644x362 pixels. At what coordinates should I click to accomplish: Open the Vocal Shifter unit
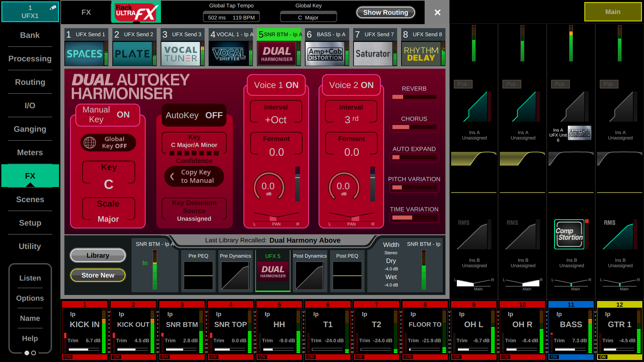228,54
